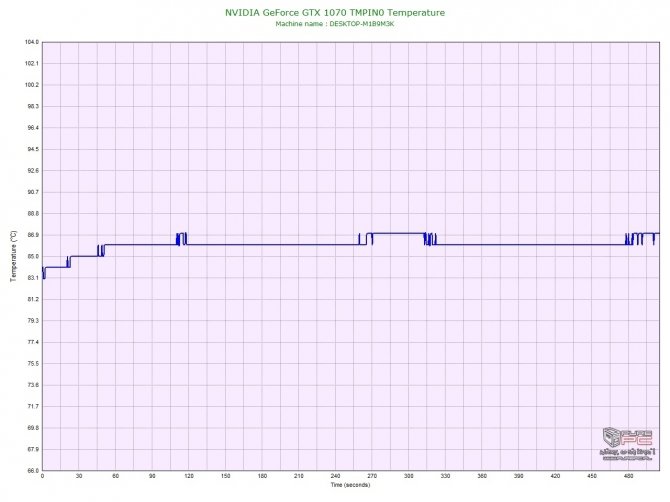Select the 75.5 temperature tick label
The width and height of the screenshot is (670, 502).
pyautogui.click(x=33, y=364)
